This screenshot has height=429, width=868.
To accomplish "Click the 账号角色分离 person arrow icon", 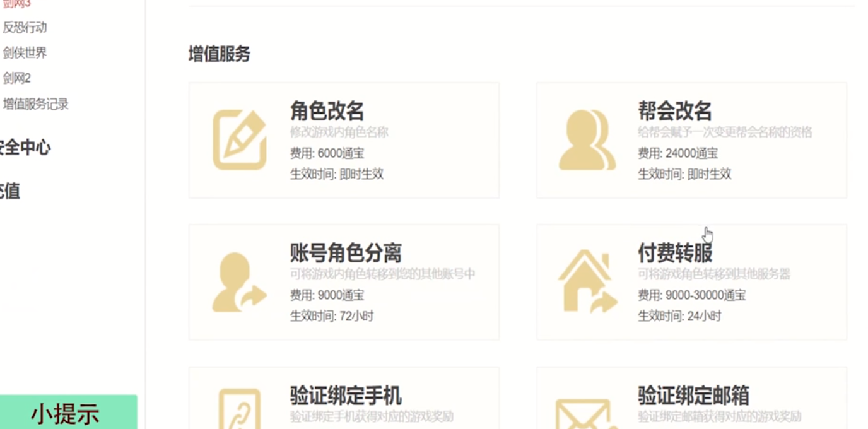I will coord(239,283).
